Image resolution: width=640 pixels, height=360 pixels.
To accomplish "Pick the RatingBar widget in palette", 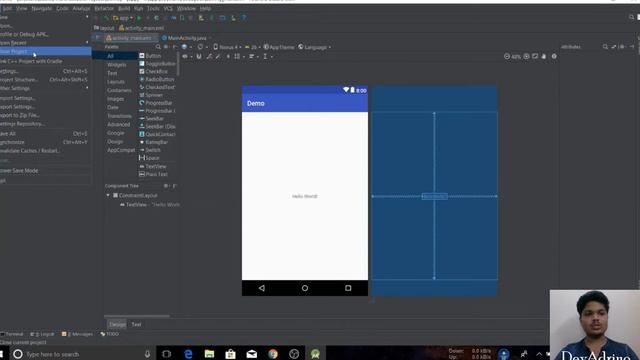I will point(153,142).
